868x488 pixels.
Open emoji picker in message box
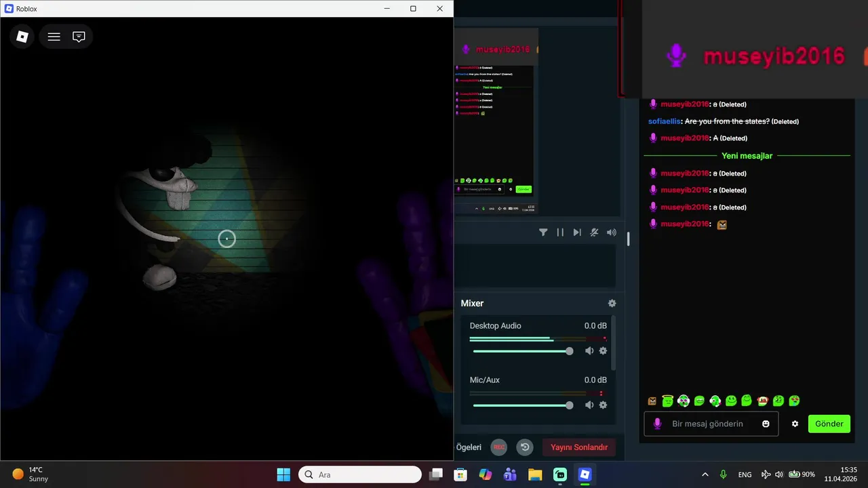pyautogui.click(x=766, y=424)
